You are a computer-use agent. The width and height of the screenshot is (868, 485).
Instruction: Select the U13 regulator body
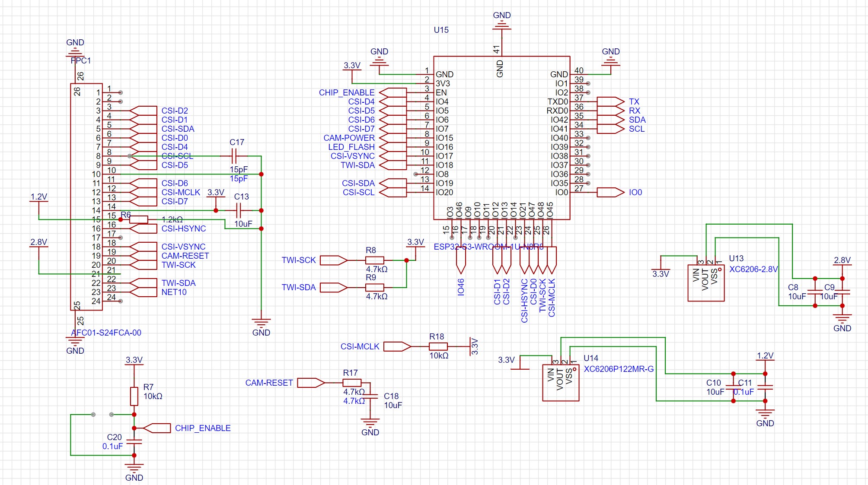coord(706,283)
